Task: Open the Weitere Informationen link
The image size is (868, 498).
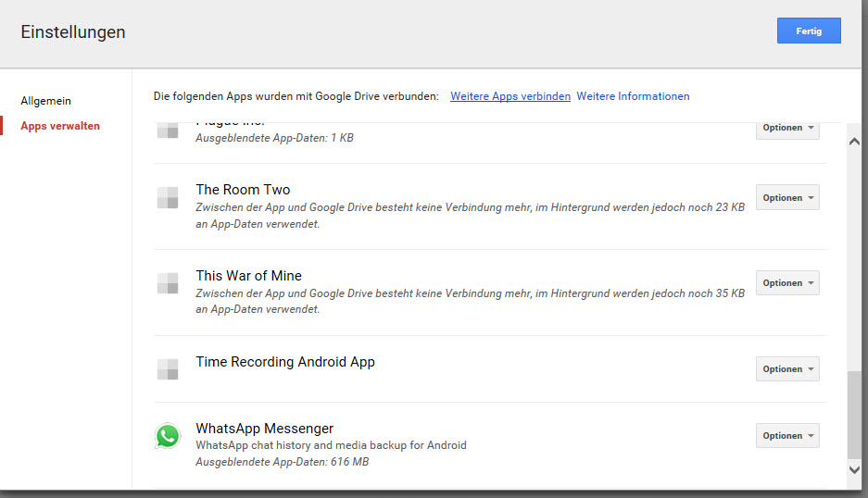Action: (x=633, y=96)
